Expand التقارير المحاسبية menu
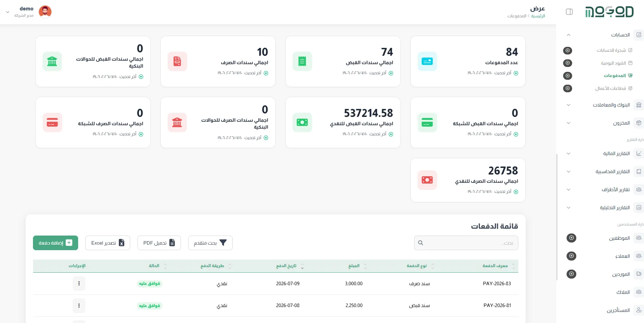This screenshot has width=644, height=323. (568, 171)
